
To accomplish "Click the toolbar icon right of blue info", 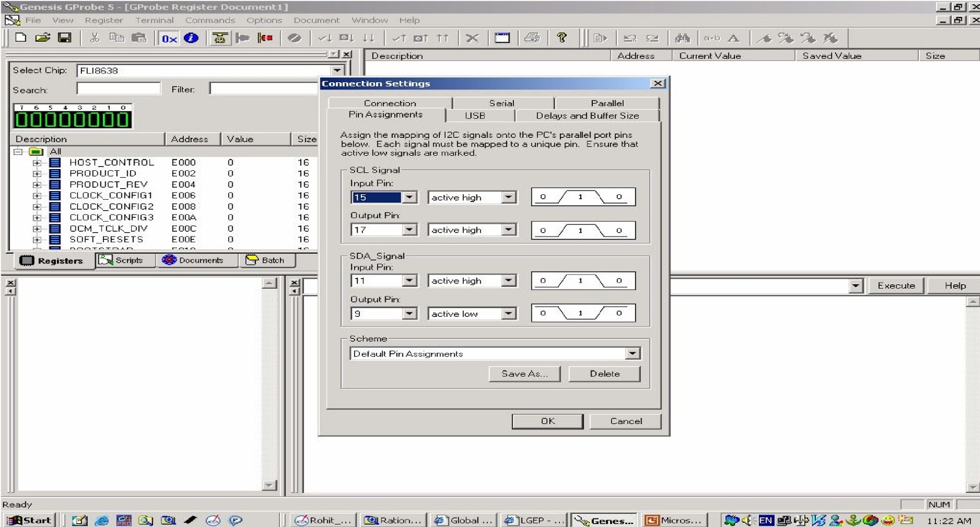I will [219, 38].
